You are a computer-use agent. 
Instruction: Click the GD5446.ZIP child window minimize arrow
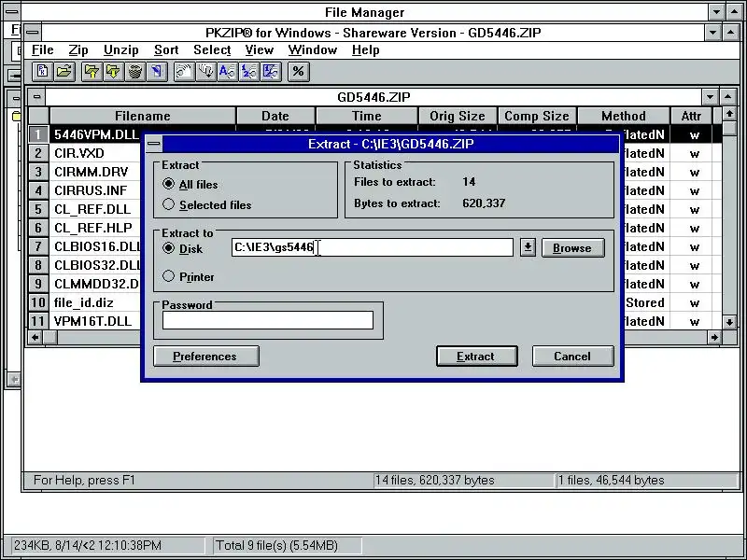(x=710, y=97)
